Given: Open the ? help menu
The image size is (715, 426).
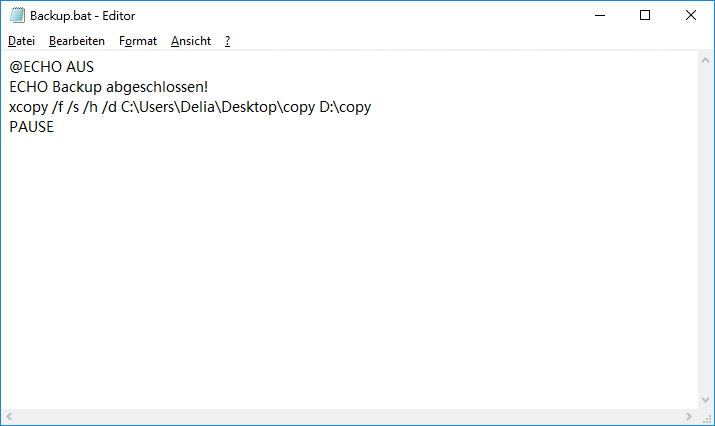Looking at the screenshot, I should click(x=227, y=41).
